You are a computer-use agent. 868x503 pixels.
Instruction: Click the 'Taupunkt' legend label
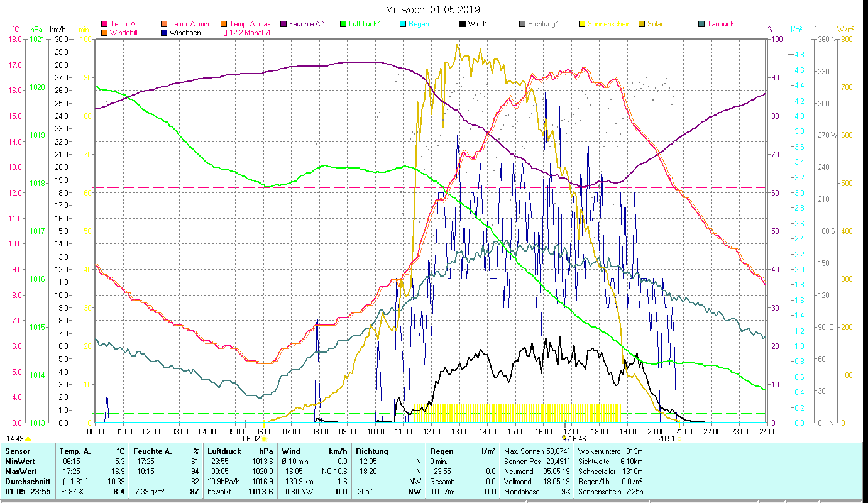click(x=722, y=25)
